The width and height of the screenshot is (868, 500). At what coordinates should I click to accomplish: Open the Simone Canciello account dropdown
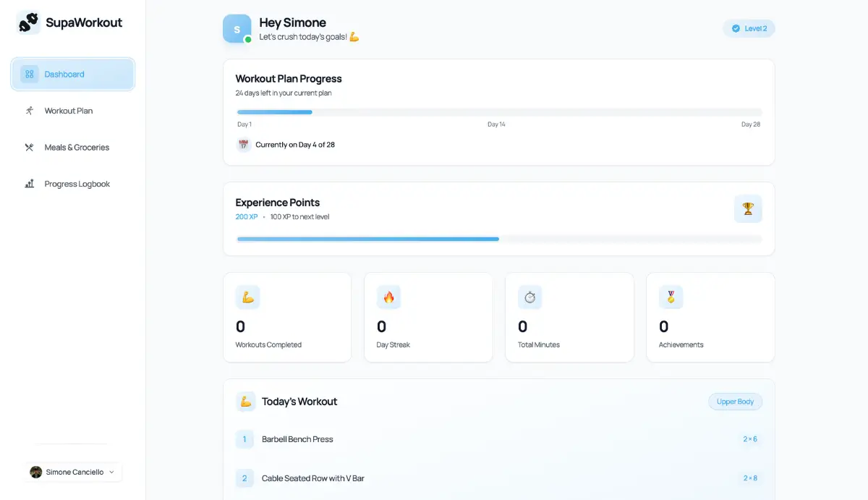(x=73, y=472)
